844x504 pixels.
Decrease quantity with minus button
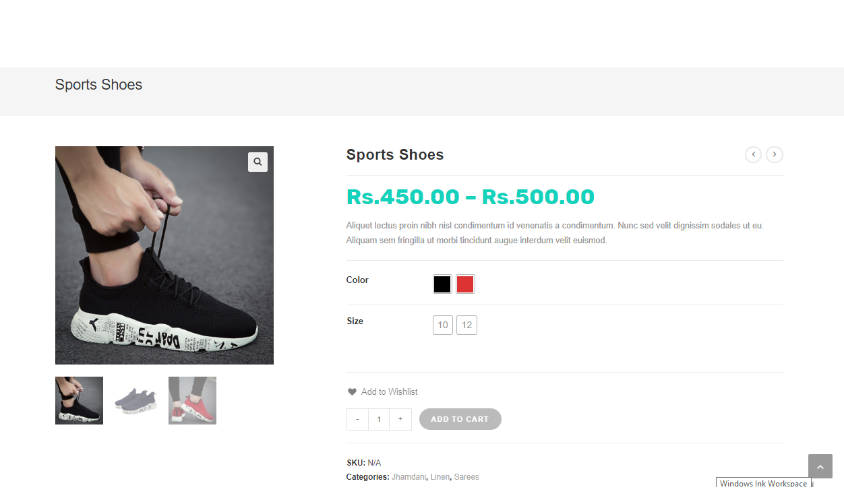357,419
